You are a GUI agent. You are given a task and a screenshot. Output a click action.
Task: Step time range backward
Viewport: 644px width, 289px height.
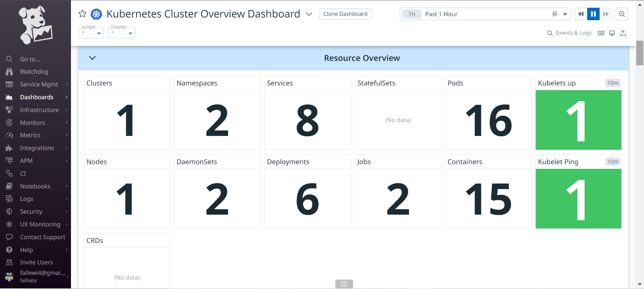tap(581, 14)
